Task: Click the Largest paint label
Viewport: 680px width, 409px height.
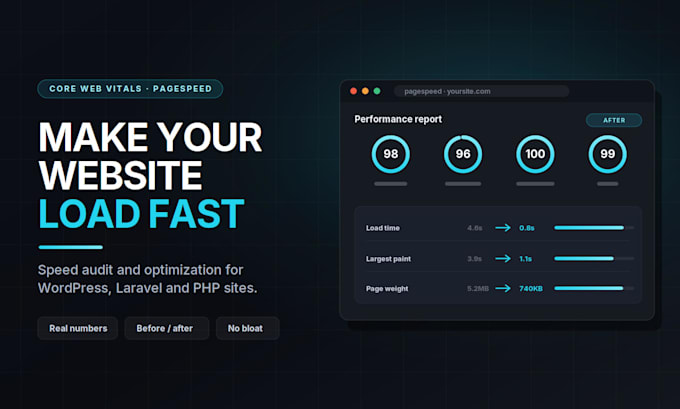Action: click(388, 259)
